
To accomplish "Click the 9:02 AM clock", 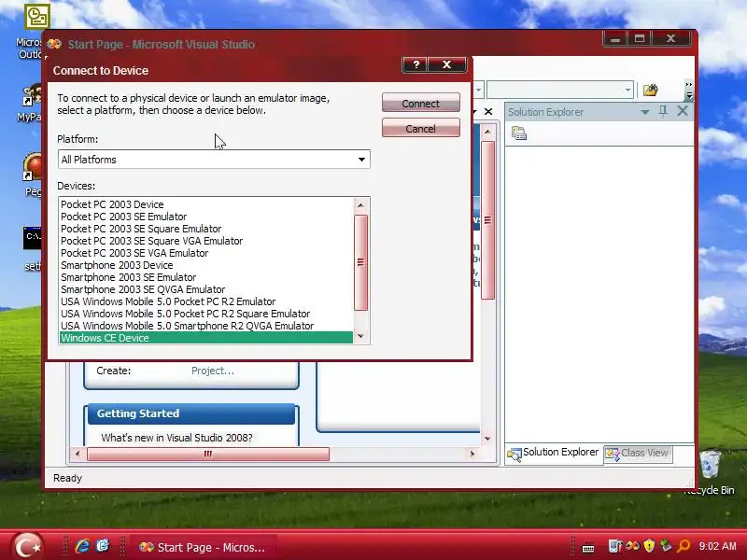I will point(717,546).
